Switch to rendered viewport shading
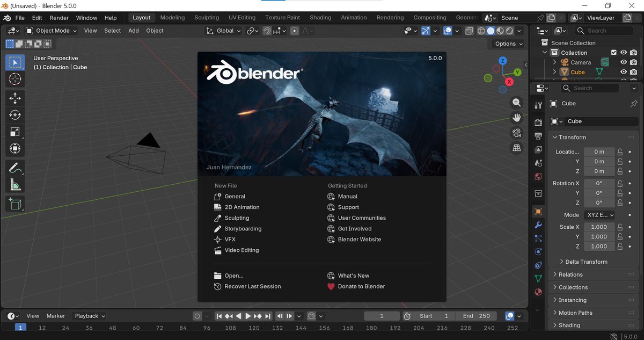Viewport: 644px width, 340px height. pyautogui.click(x=510, y=31)
